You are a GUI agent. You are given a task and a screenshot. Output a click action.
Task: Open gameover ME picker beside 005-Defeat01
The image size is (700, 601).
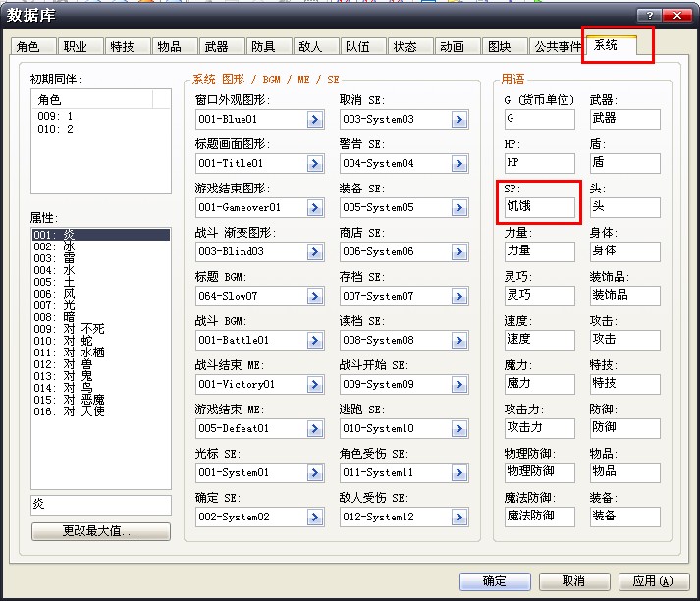[x=315, y=428]
